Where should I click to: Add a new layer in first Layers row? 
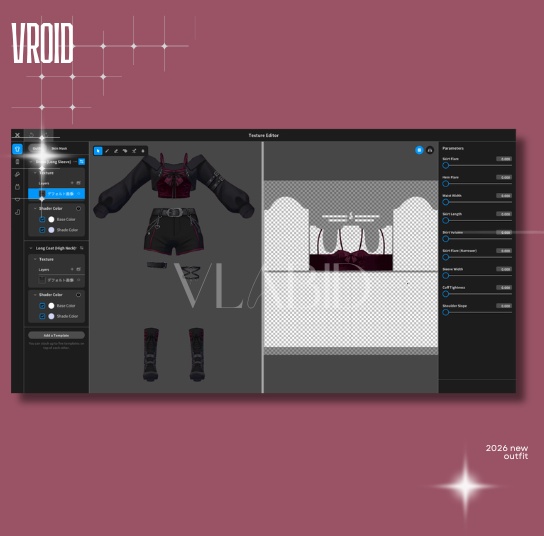pyautogui.click(x=72, y=183)
